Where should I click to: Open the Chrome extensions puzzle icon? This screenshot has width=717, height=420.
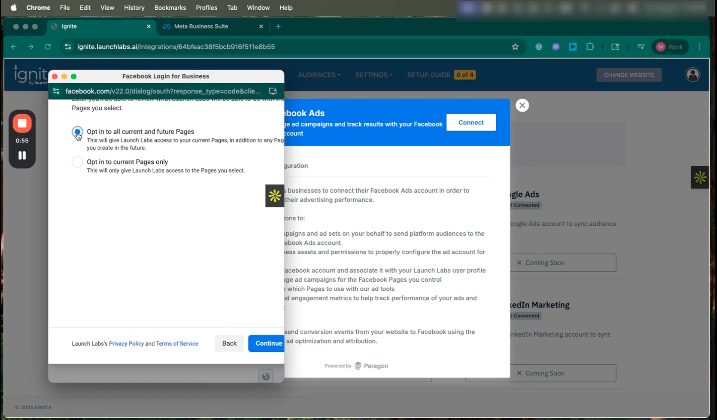[590, 47]
